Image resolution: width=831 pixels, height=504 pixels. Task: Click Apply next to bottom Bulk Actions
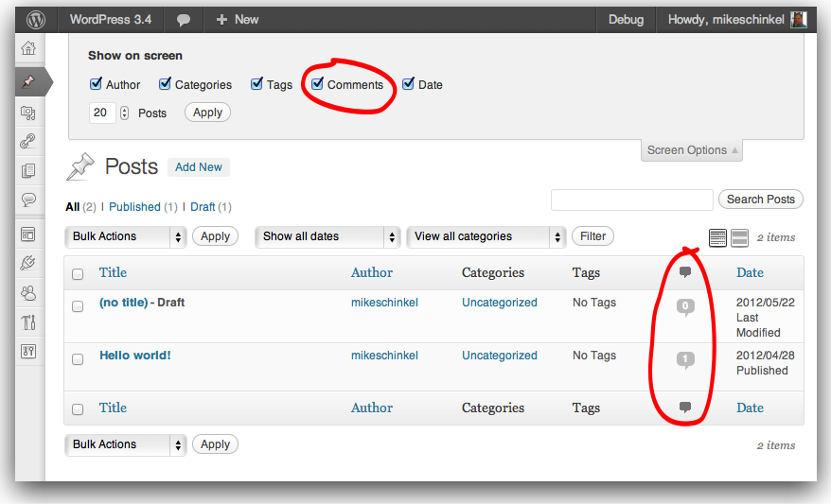pos(215,444)
